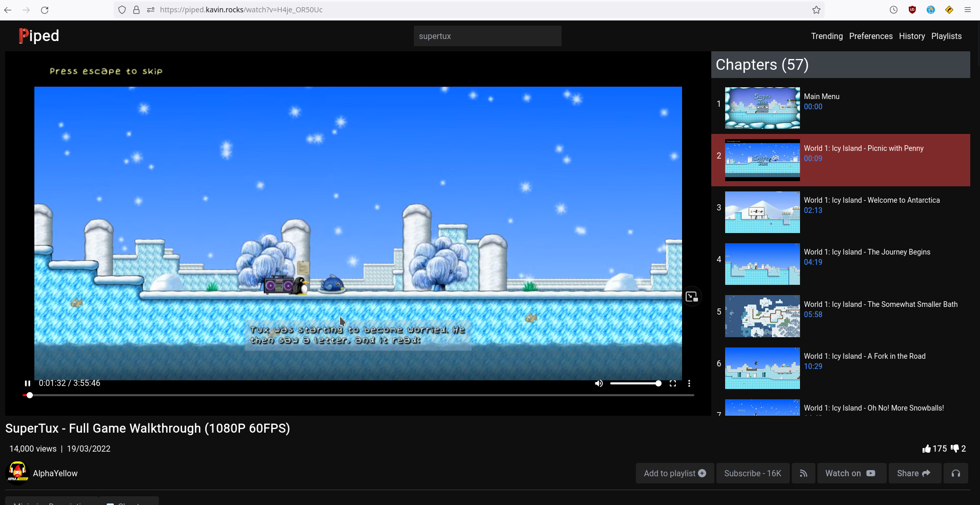This screenshot has width=980, height=505.
Task: Enter fullscreen using the fullscreen icon
Action: [x=673, y=383]
